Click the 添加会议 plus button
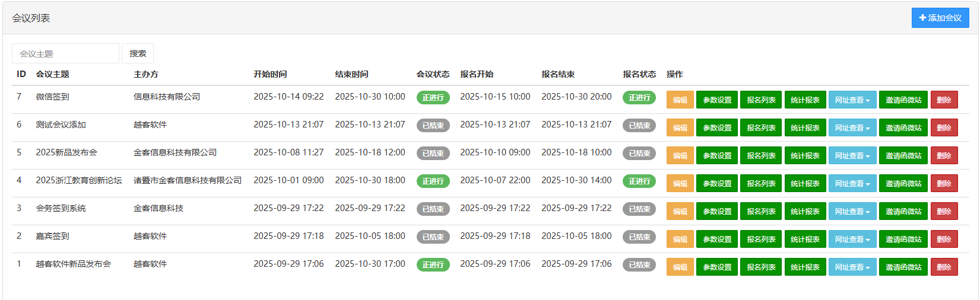Viewport: 980px width, 300px height. point(940,18)
